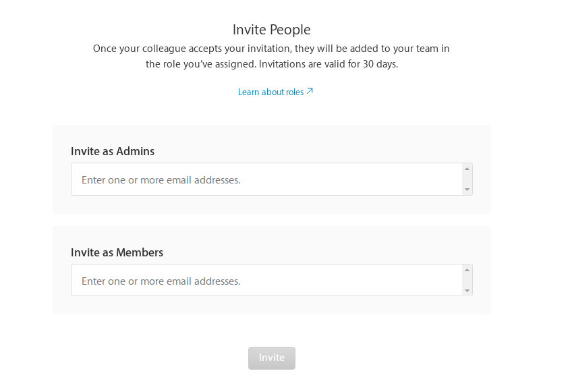The width and height of the screenshot is (570, 392).
Task: Click the placeholder text in the Members field
Action: [x=161, y=281]
